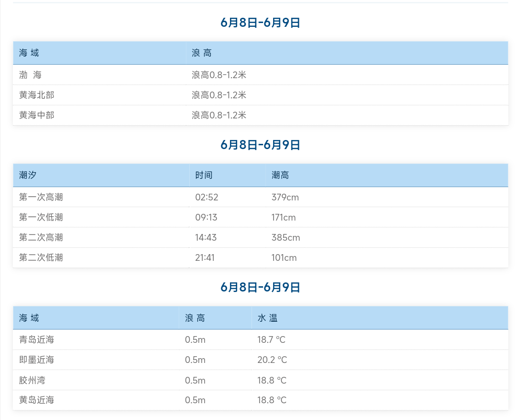Click the 即墨近海 water temperature 20.2 ℃
Image resolution: width=516 pixels, height=420 pixels.
click(x=272, y=360)
